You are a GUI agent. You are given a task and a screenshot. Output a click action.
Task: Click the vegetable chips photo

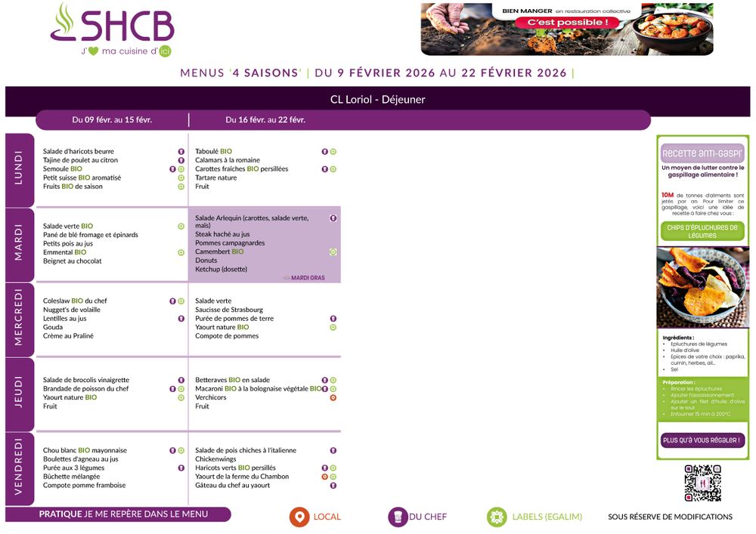pos(702,287)
